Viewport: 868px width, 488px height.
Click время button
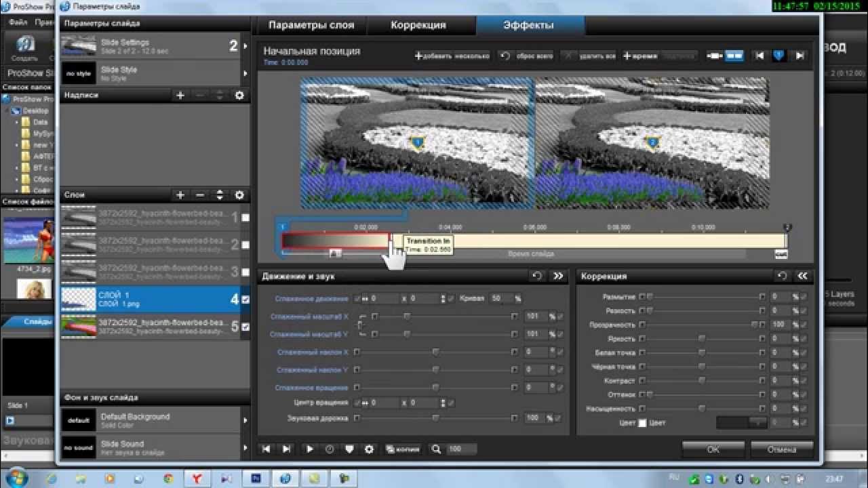point(640,56)
